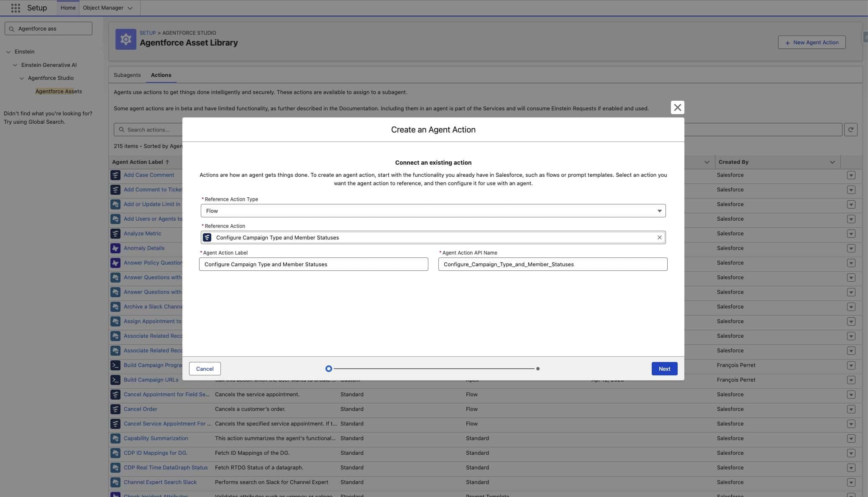Screen dimensions: 868x497
Task: Click the Agentforce Asset Library gear icon
Action: coord(125,39)
